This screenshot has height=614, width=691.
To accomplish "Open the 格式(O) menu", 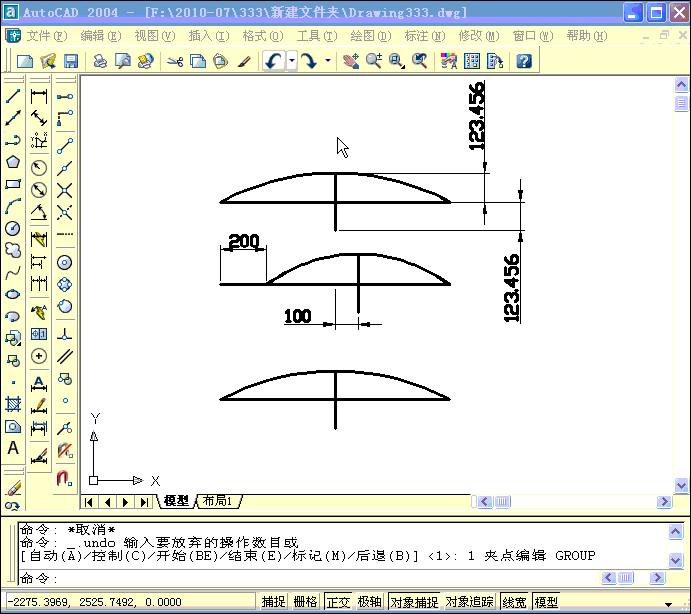I will (263, 36).
